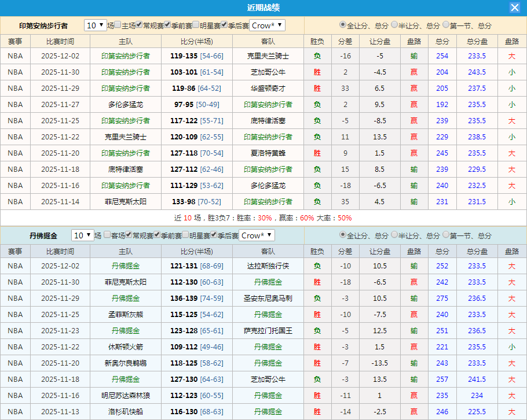The image size is (527, 420).
Task: Enable the 主场 filter for 印第安纳步行者
Action: point(118,25)
